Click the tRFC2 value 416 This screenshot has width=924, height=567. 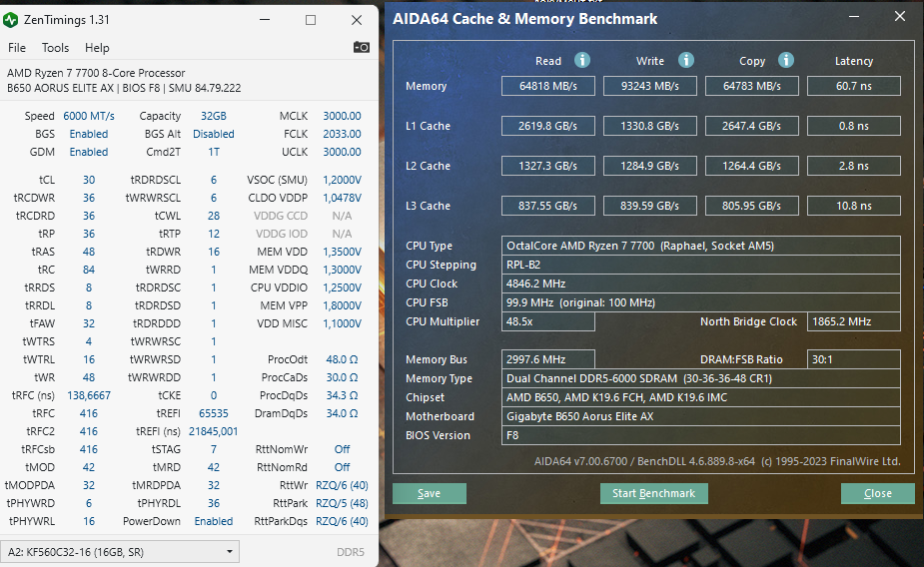pyautogui.click(x=89, y=431)
